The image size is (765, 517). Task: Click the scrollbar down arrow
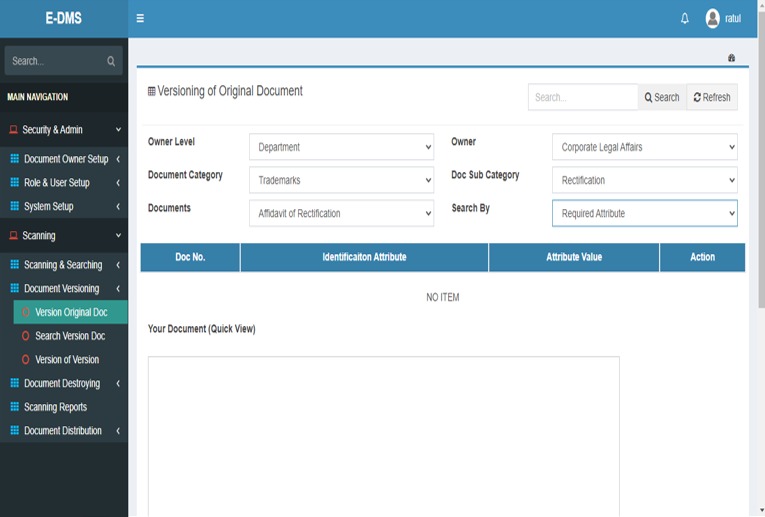762,511
